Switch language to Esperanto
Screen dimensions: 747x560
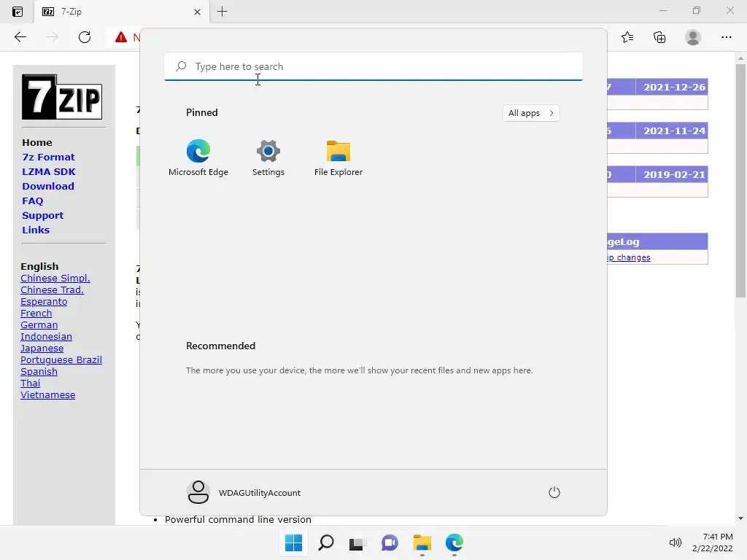(44, 301)
